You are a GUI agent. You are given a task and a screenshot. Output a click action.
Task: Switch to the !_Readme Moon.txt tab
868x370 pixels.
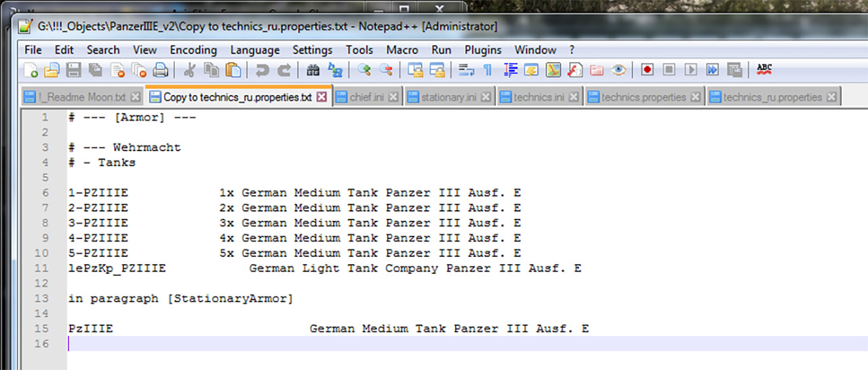[82, 97]
